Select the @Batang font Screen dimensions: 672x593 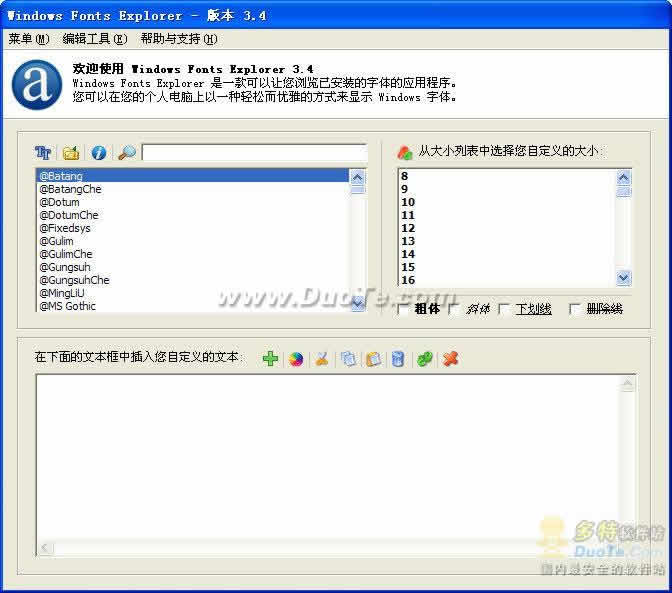(x=192, y=176)
